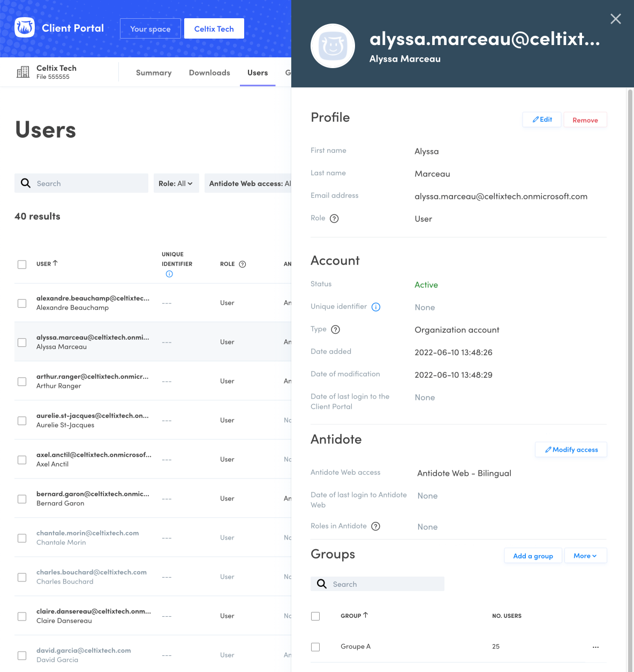Click the Client Portal title link
The image size is (634, 672).
click(x=73, y=28)
